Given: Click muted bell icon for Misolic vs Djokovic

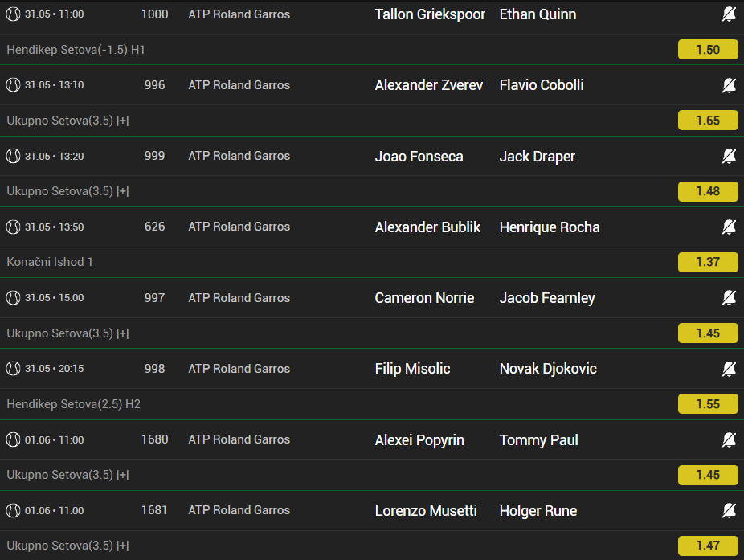Looking at the screenshot, I should (729, 368).
